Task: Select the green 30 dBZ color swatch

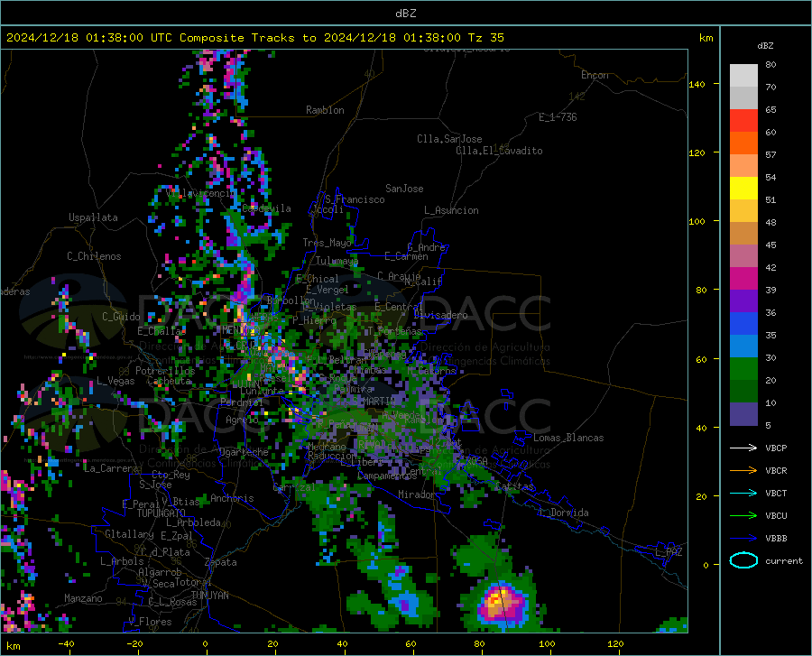Action: click(743, 369)
